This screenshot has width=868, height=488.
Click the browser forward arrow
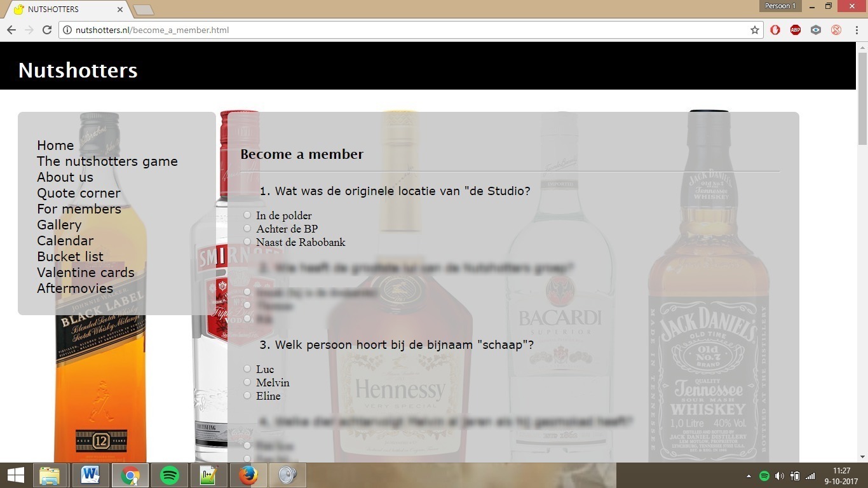point(29,30)
